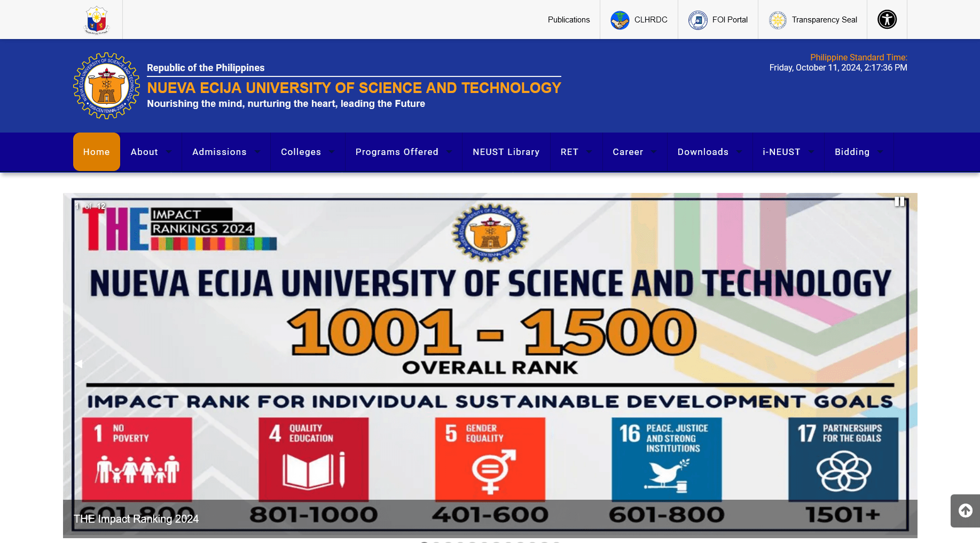This screenshot has height=543, width=980.
Task: Click the Philippine coat of arms logo
Action: coord(97,20)
